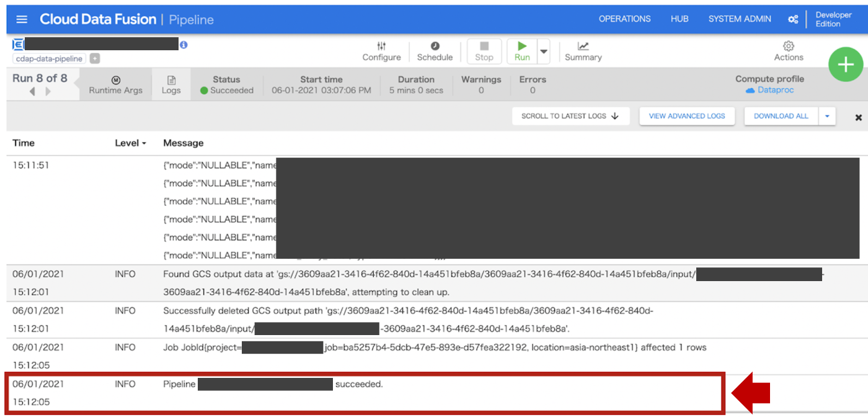Image resolution: width=868 pixels, height=417 pixels.
Task: Click SCROLL TO LATEST LOGS button
Action: tap(570, 116)
